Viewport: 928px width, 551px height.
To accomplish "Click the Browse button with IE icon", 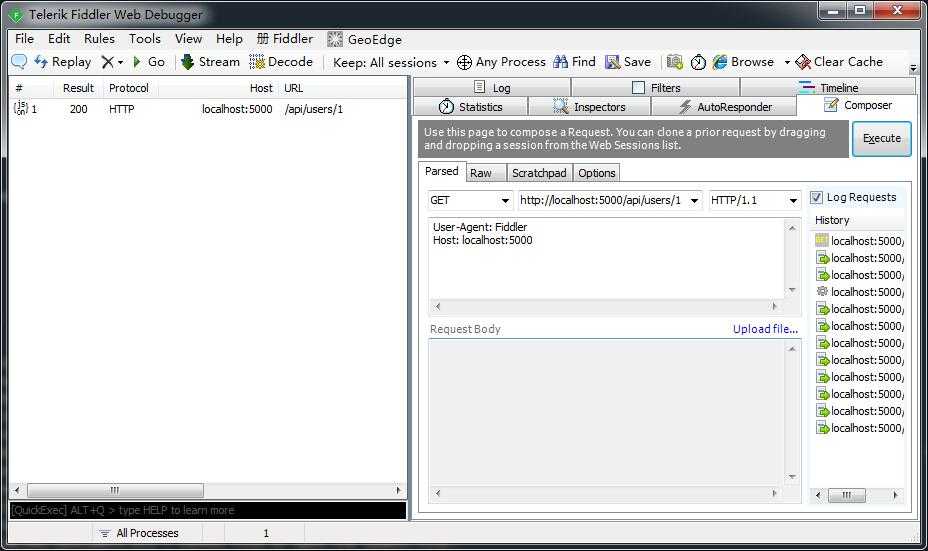I will point(743,62).
